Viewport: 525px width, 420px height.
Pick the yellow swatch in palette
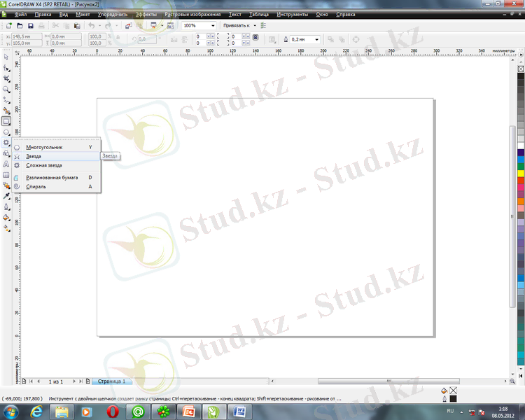(x=521, y=173)
